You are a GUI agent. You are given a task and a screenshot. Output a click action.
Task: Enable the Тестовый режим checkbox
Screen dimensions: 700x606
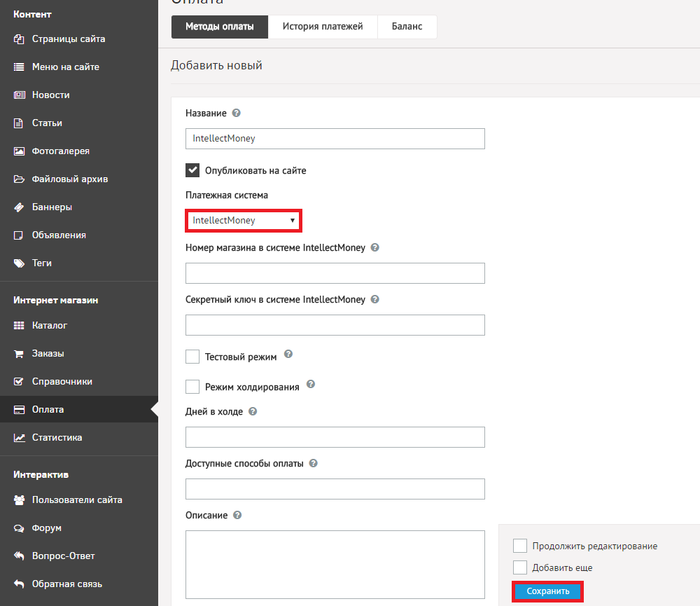click(192, 357)
